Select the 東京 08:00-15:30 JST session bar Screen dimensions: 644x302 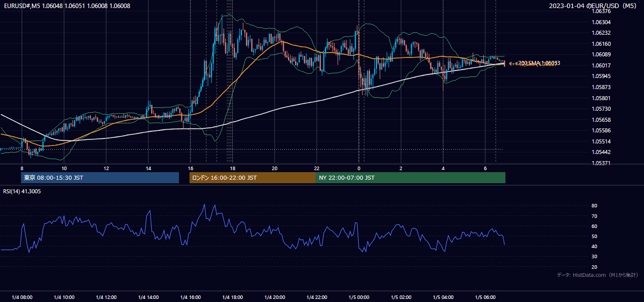[x=100, y=178]
